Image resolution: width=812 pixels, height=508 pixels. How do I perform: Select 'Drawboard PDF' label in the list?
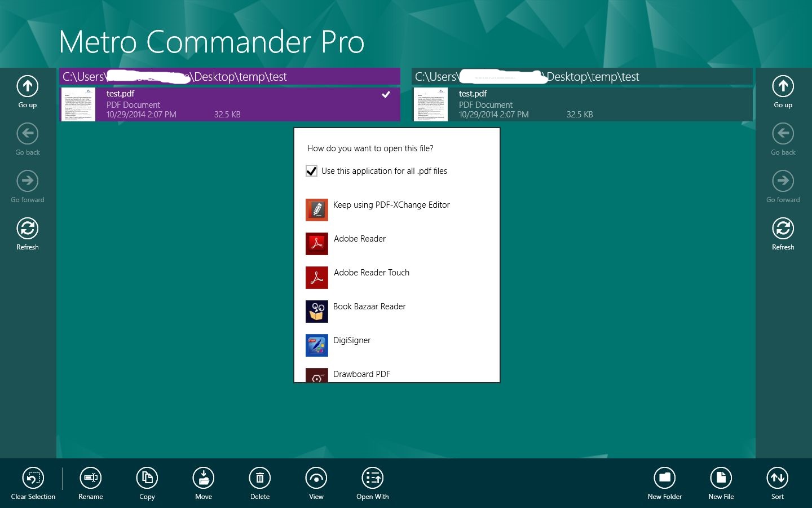coord(361,374)
